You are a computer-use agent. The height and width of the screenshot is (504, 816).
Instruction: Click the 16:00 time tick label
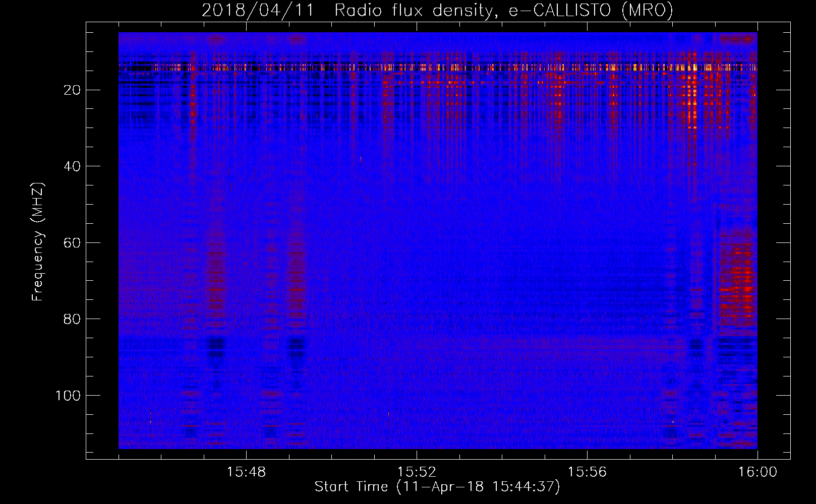pyautogui.click(x=757, y=472)
